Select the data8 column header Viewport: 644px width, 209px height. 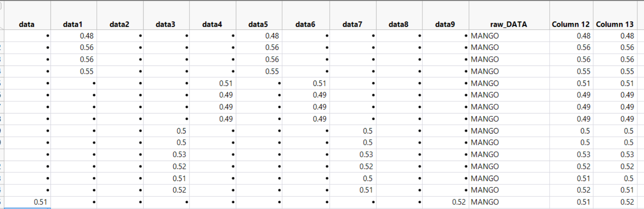398,25
